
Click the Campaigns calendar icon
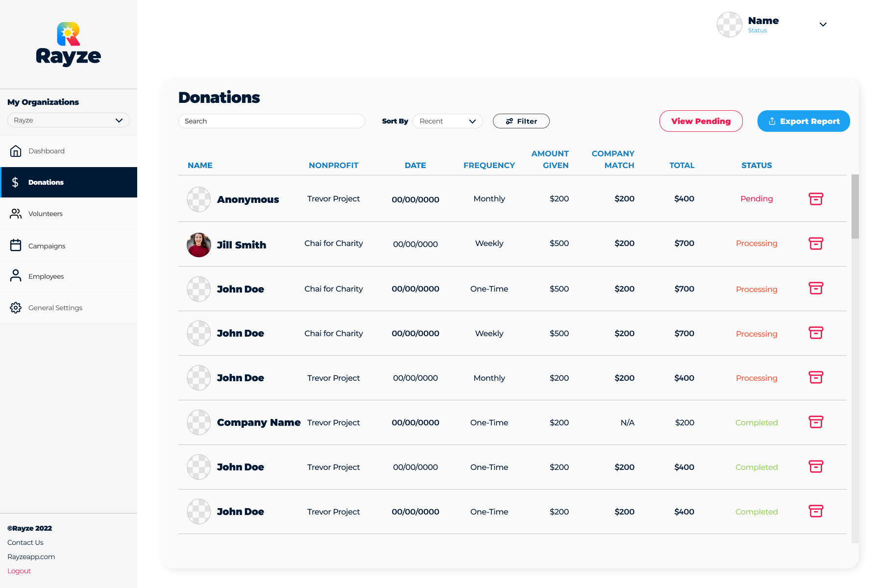(16, 245)
